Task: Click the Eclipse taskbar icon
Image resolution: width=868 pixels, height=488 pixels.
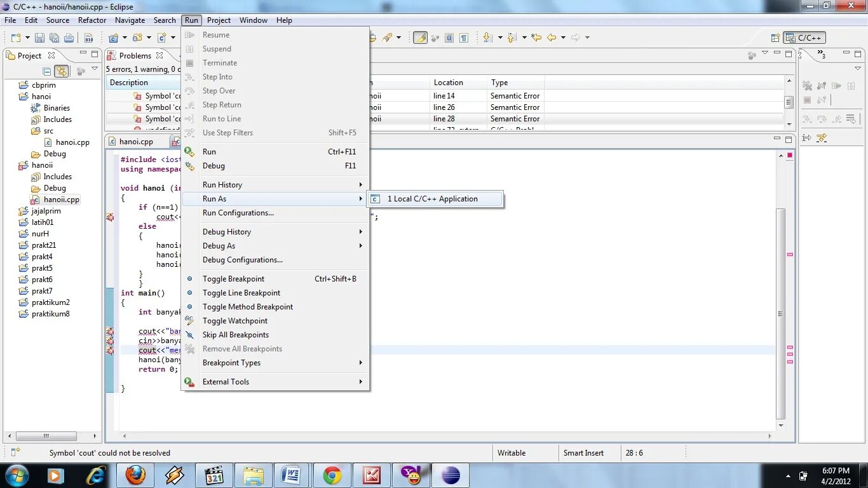Action: [451, 475]
